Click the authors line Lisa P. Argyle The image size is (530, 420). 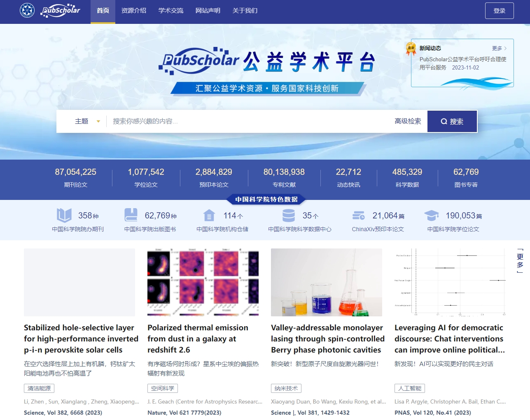coord(450,401)
